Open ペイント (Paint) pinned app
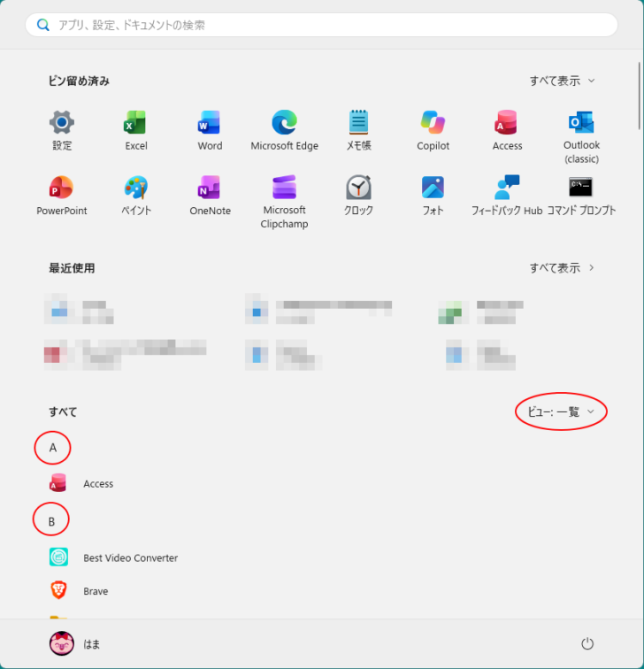 pos(136,196)
